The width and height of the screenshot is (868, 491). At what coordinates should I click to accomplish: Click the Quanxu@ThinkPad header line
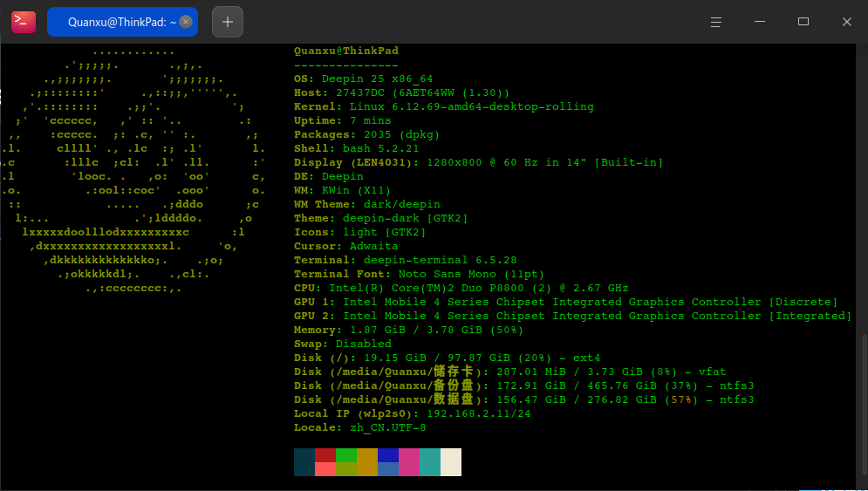pos(346,51)
